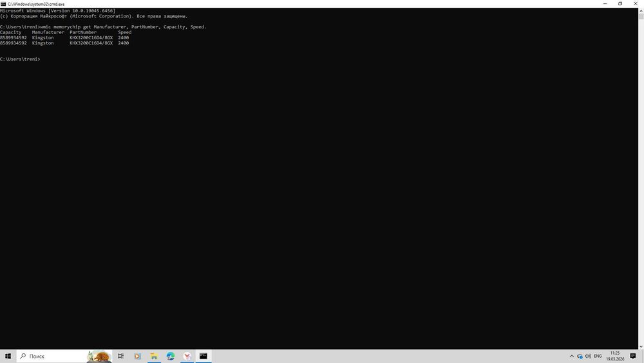The height and width of the screenshot is (363, 644).
Task: Select the cmd.exe taskbar icon
Action: point(204,356)
